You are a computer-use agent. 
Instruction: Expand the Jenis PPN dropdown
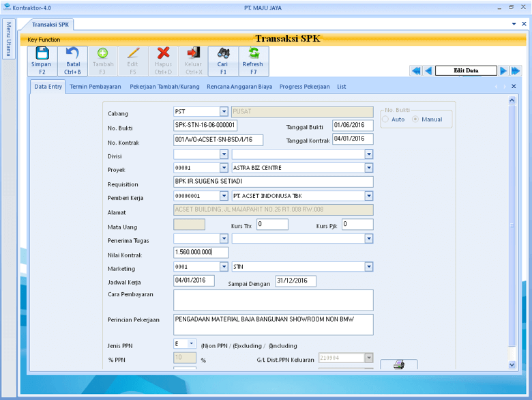click(x=192, y=343)
